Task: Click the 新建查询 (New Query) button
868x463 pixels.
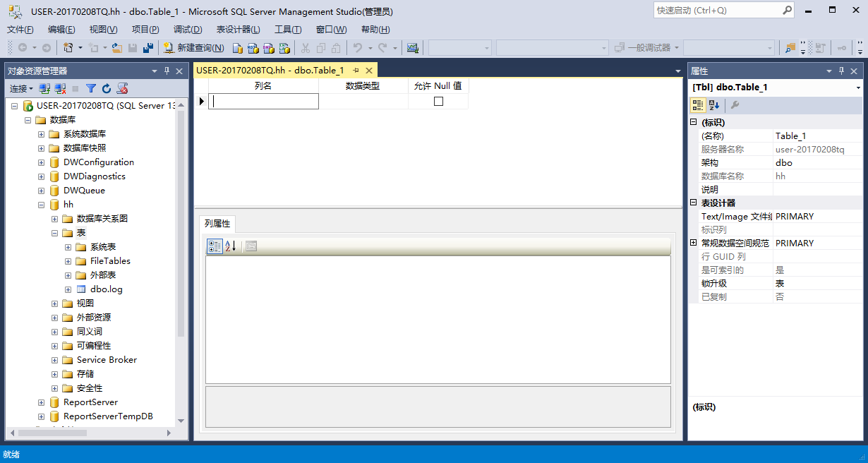Action: (x=194, y=48)
